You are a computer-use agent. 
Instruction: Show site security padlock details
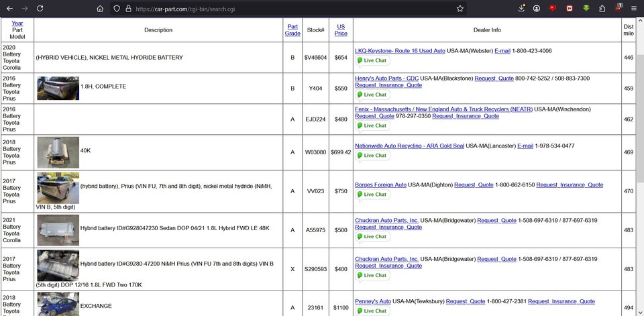pyautogui.click(x=128, y=8)
